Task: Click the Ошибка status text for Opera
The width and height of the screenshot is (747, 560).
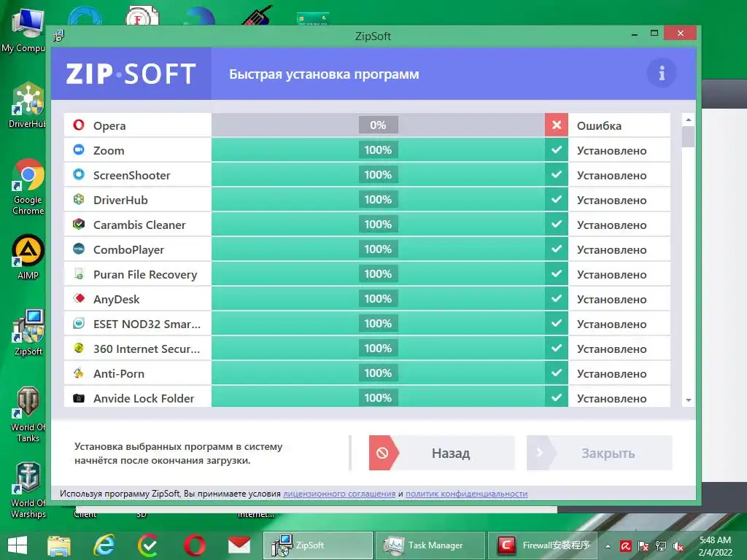Action: coord(599,125)
